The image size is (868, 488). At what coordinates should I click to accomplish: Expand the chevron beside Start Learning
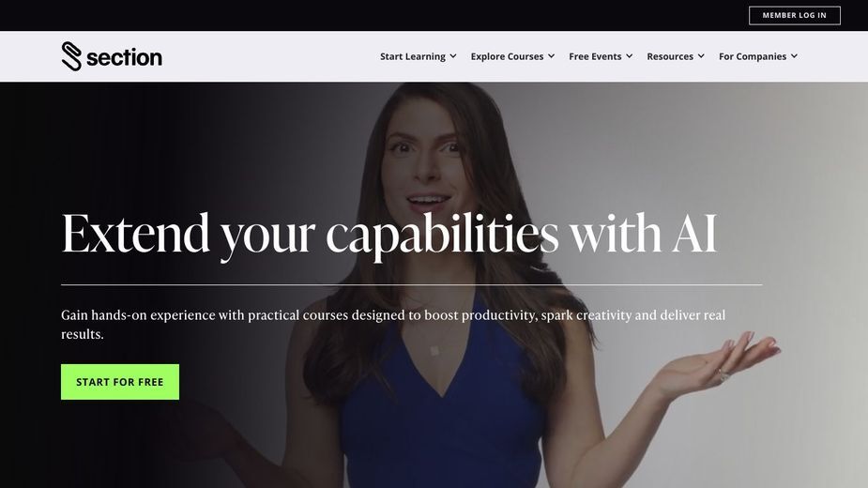coord(453,56)
